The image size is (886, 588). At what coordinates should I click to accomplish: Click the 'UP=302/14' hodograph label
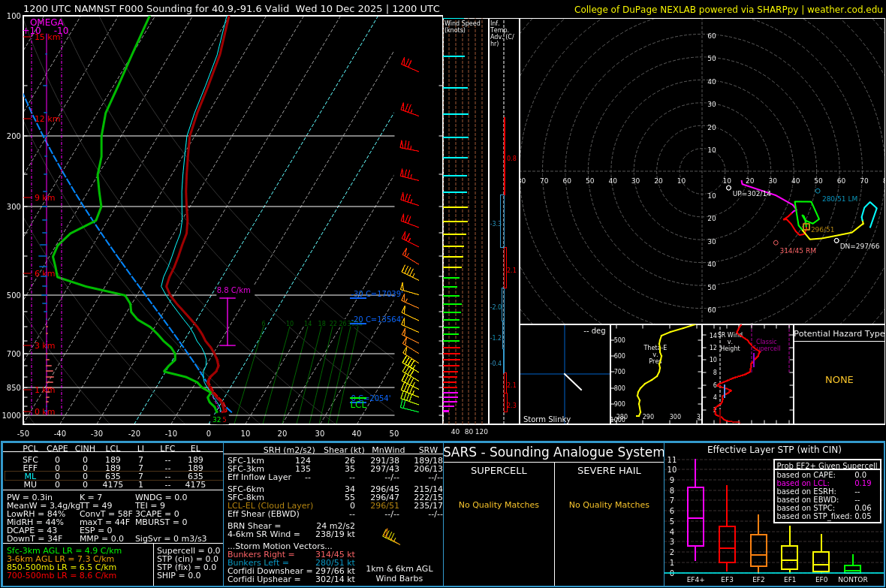click(752, 193)
